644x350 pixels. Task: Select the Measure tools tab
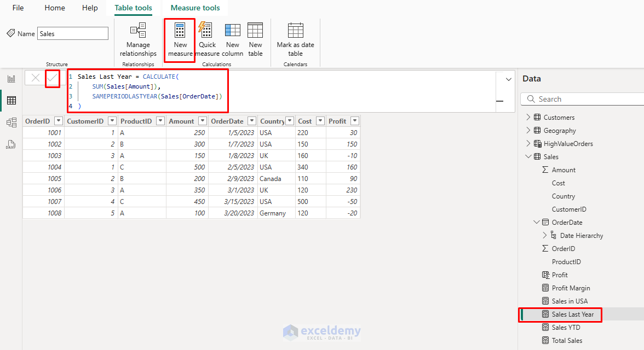click(195, 8)
